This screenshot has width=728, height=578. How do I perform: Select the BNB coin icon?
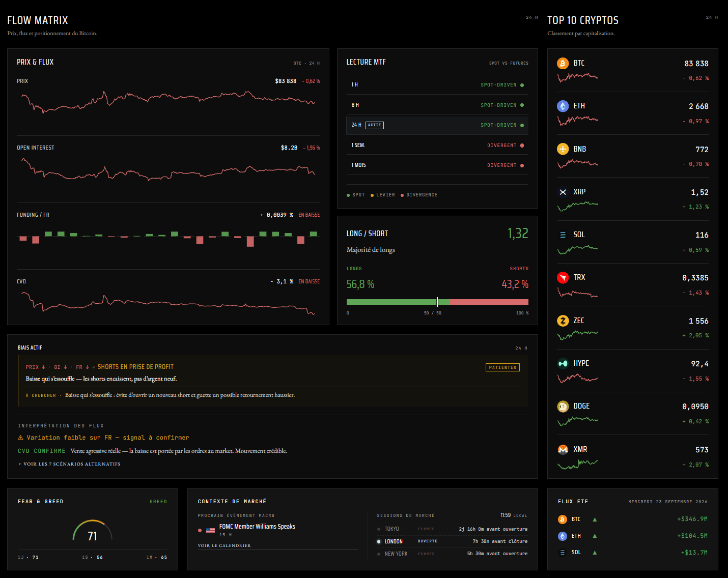point(563,149)
